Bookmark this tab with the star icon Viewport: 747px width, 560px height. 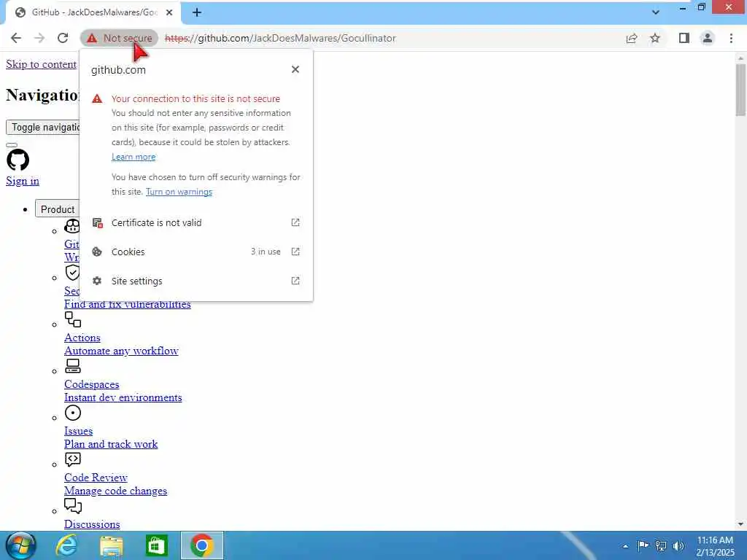[x=655, y=38]
